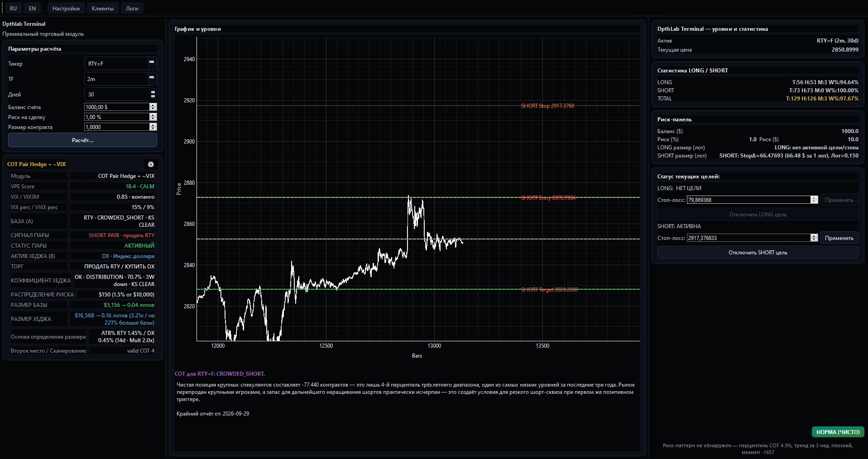Image resolution: width=868 pixels, height=459 pixels.
Task: Increase the Дней value with up arrow
Action: coord(153,92)
